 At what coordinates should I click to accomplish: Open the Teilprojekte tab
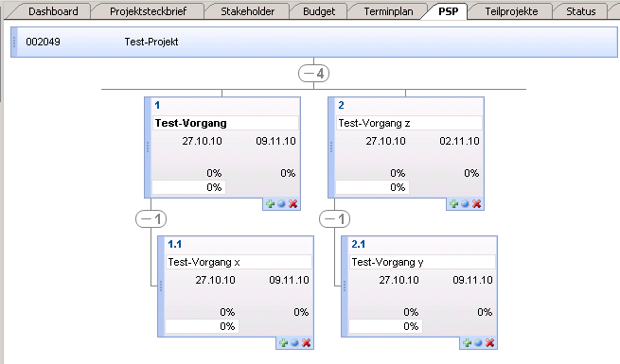(511, 11)
